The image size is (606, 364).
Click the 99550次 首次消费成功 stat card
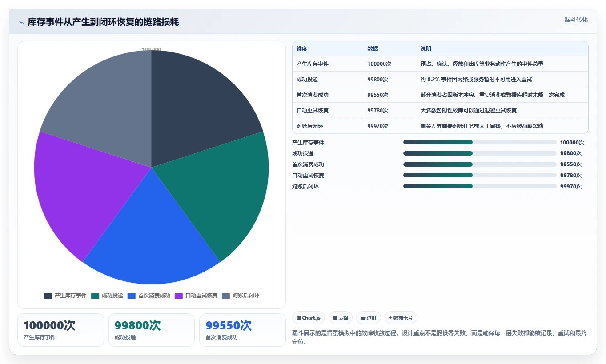click(x=242, y=330)
